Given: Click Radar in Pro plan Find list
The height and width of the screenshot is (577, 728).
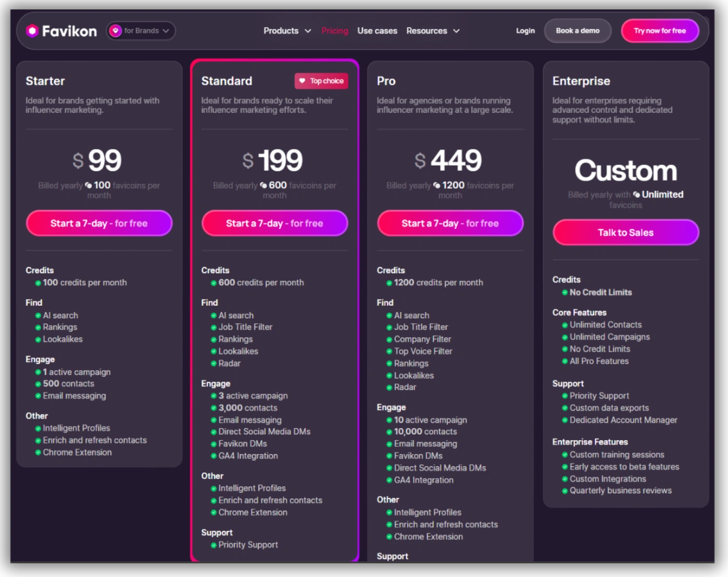Looking at the screenshot, I should (x=405, y=387).
